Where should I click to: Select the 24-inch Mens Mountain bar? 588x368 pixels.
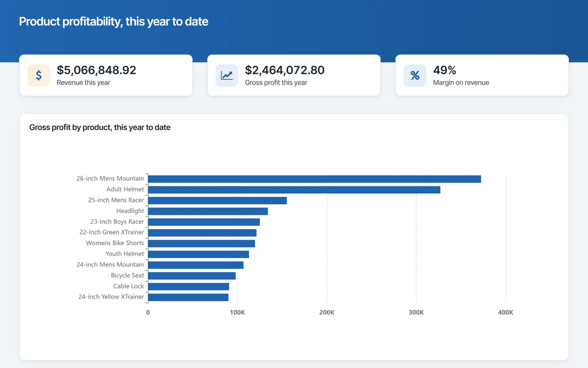pos(196,265)
